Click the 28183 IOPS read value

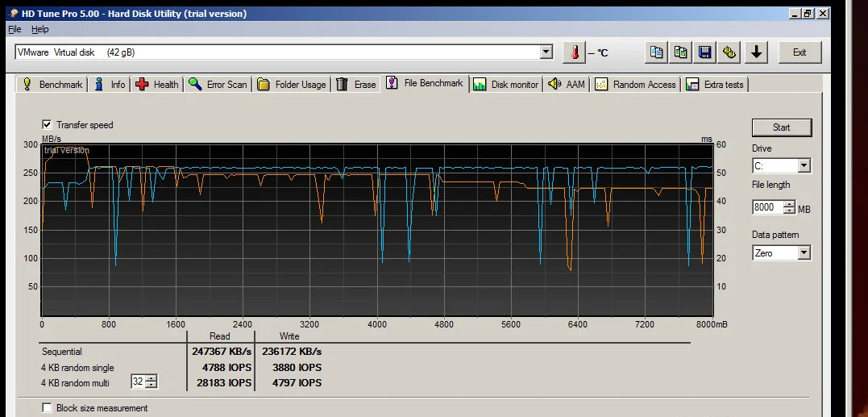pos(224,382)
